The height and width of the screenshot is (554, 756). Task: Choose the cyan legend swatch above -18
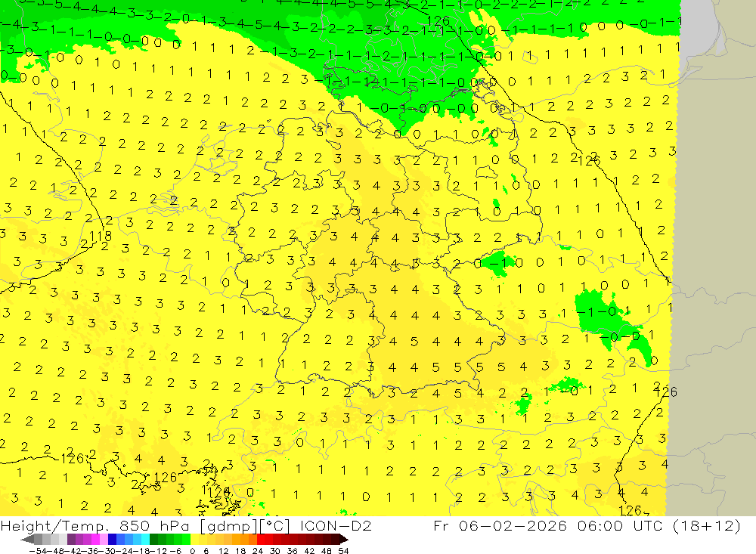click(x=145, y=540)
